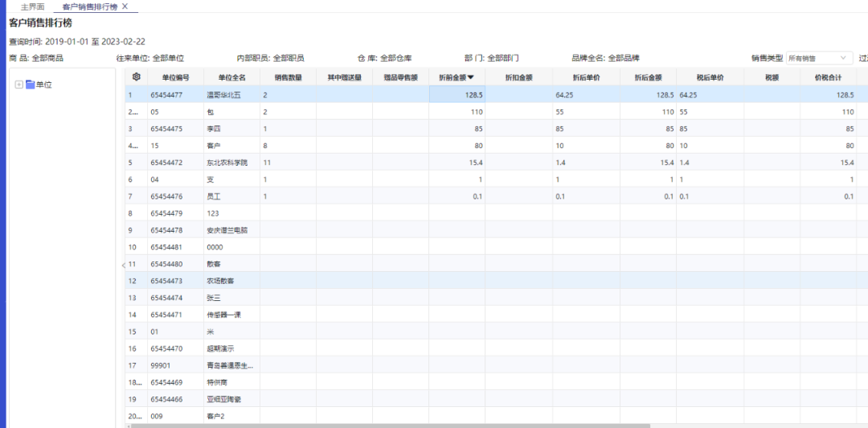Click the 部门: 全部部门 filter
This screenshot has width=868, height=428.
pos(492,58)
